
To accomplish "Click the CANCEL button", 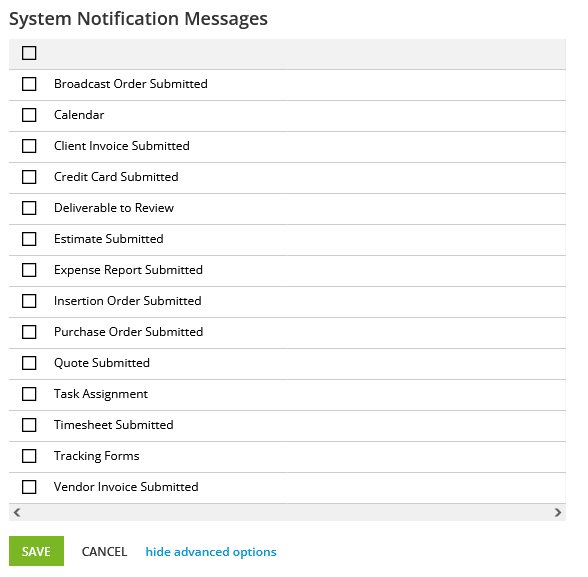I will click(x=104, y=552).
